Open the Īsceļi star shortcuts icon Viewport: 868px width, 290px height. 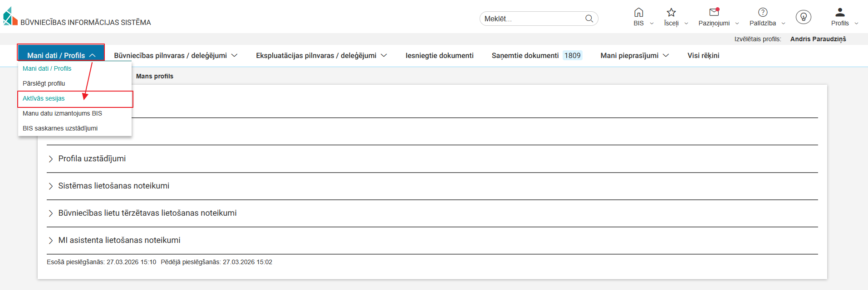click(671, 13)
